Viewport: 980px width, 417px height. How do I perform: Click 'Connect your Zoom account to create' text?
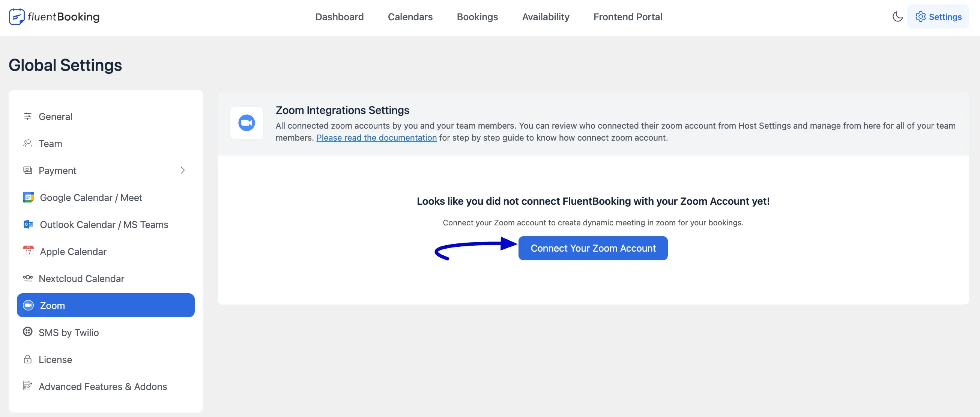(x=593, y=222)
